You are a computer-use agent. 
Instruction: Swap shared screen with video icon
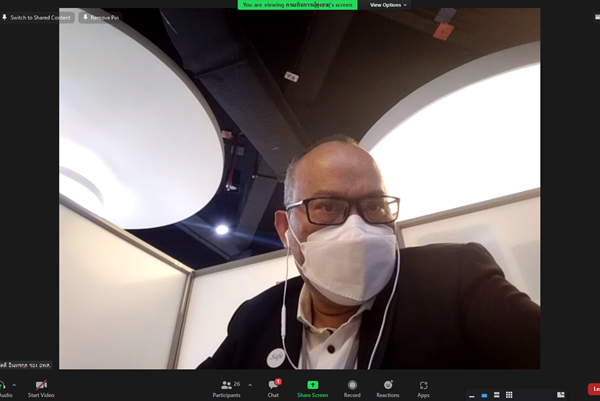pyautogui.click(x=561, y=394)
